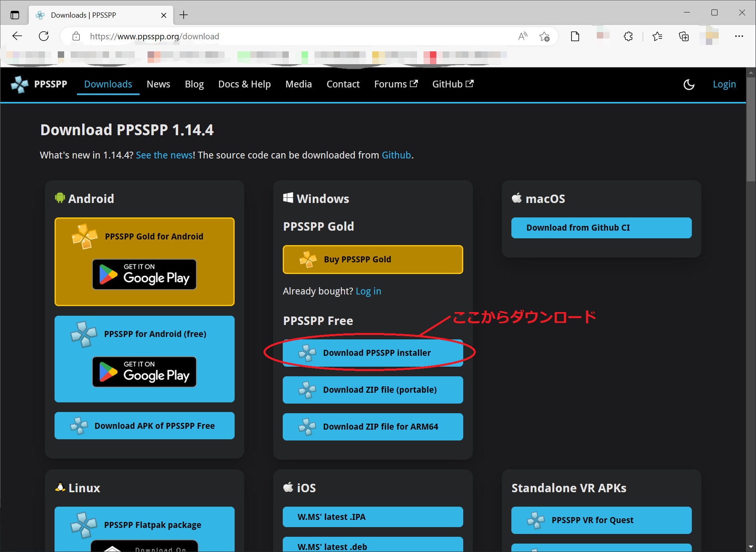
Task: Click Download from Github CI for macOS
Action: pyautogui.click(x=601, y=228)
